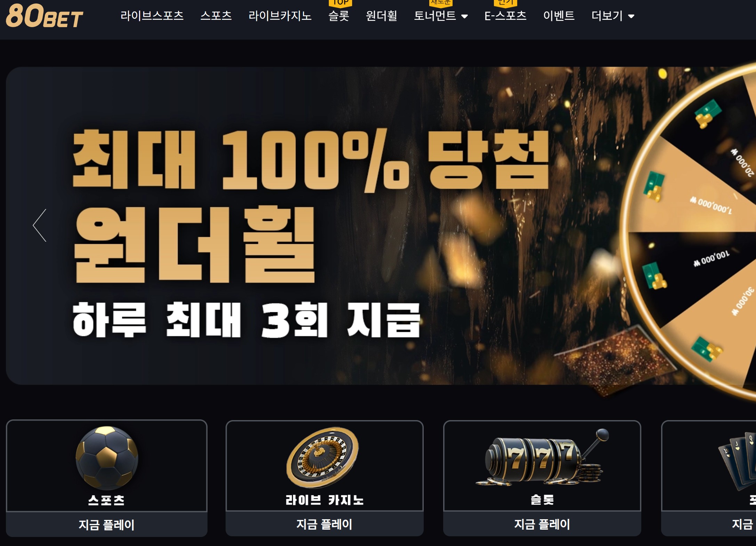This screenshot has height=546, width=756.
Task: Select 원더휠 in the top navigation
Action: tap(381, 16)
